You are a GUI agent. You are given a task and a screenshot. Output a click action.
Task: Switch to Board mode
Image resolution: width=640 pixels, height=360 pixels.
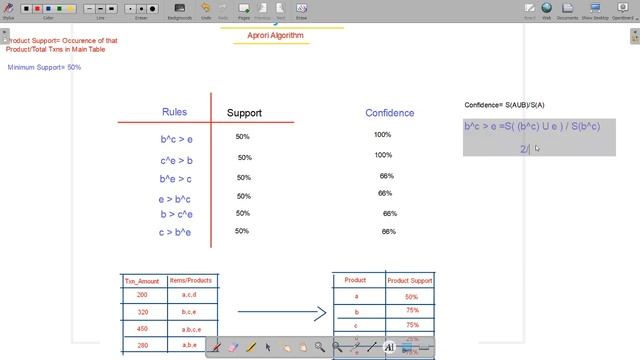tap(530, 11)
